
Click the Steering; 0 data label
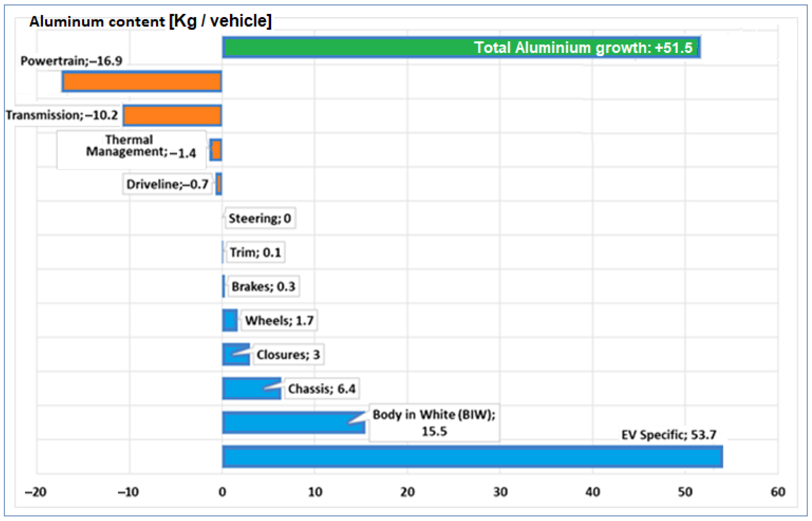click(260, 219)
